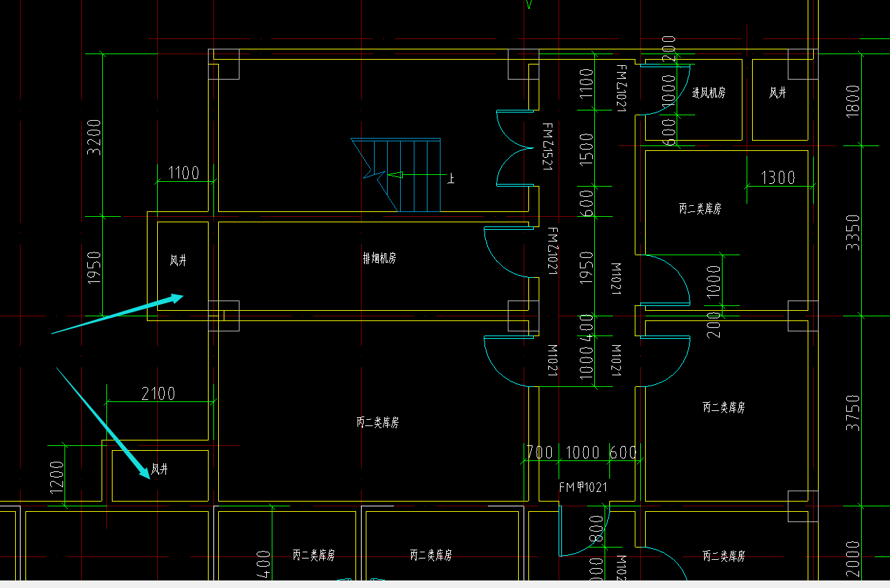The image size is (890, 588).
Task: Select the 400 dimension in the corridor
Action: (586, 329)
